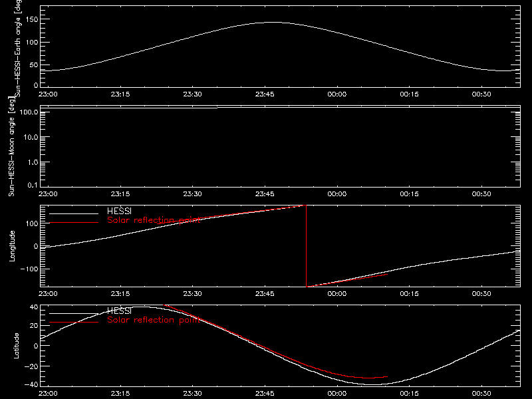Click 00:30 label under Latitude plot
This screenshot has height=399, width=532.
(x=481, y=393)
